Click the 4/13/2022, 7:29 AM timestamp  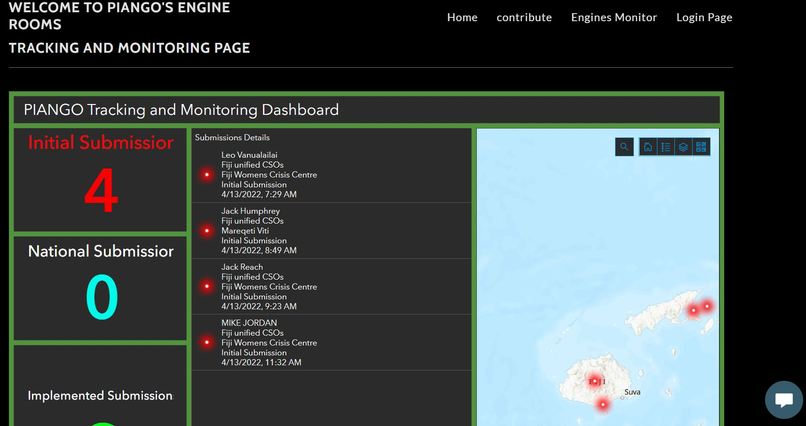click(259, 194)
